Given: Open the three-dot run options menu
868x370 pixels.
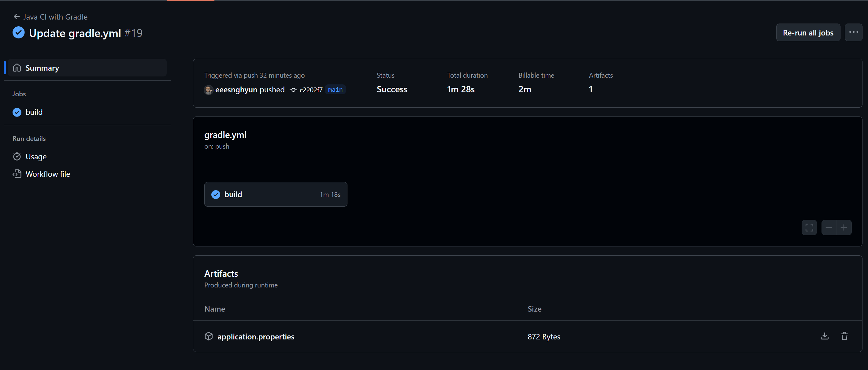Looking at the screenshot, I should pos(853,32).
